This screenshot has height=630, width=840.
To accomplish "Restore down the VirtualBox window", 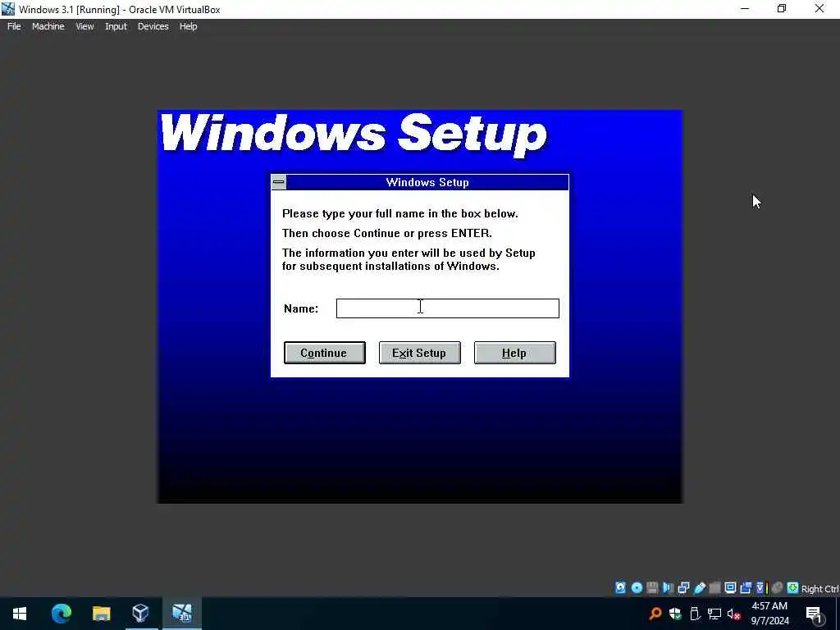I will (782, 9).
